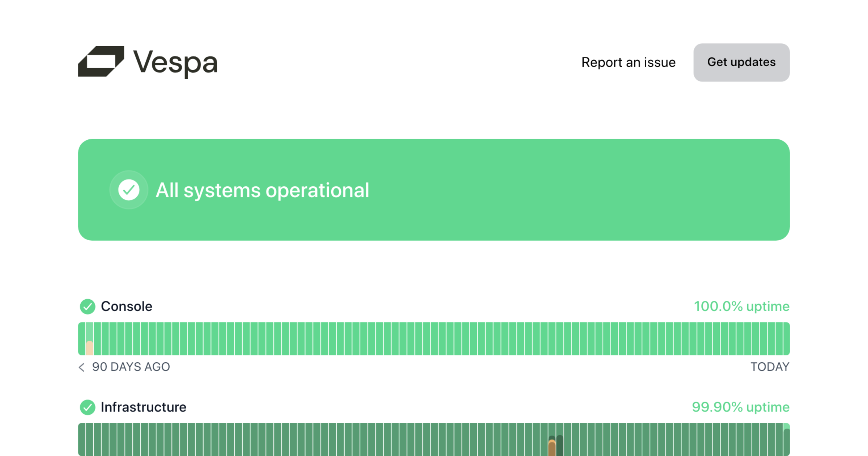868x456 pixels.
Task: Click the Vespa logo icon
Action: coord(101,62)
